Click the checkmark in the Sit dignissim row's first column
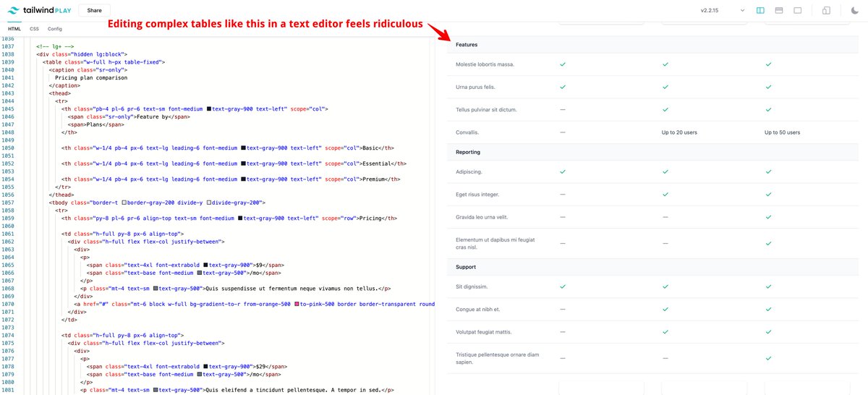The width and height of the screenshot is (868, 395). tap(563, 286)
